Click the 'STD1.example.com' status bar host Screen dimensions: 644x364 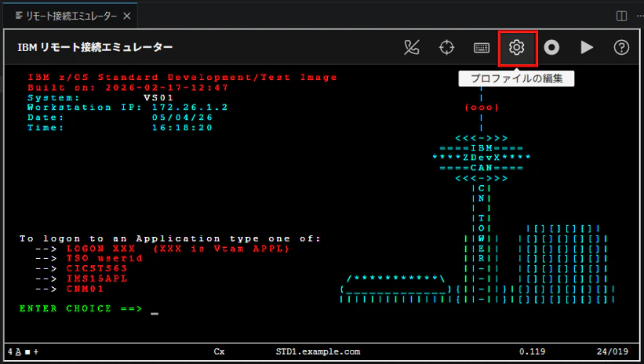click(x=318, y=351)
